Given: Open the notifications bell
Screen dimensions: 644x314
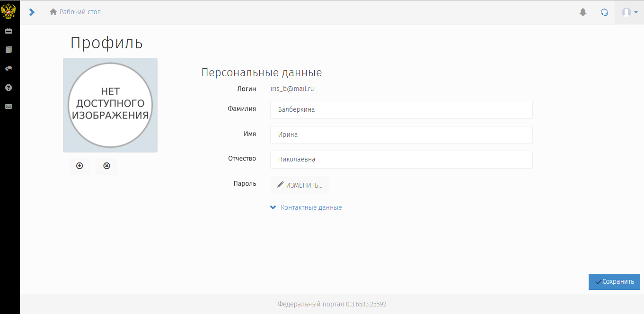Looking at the screenshot, I should [583, 12].
